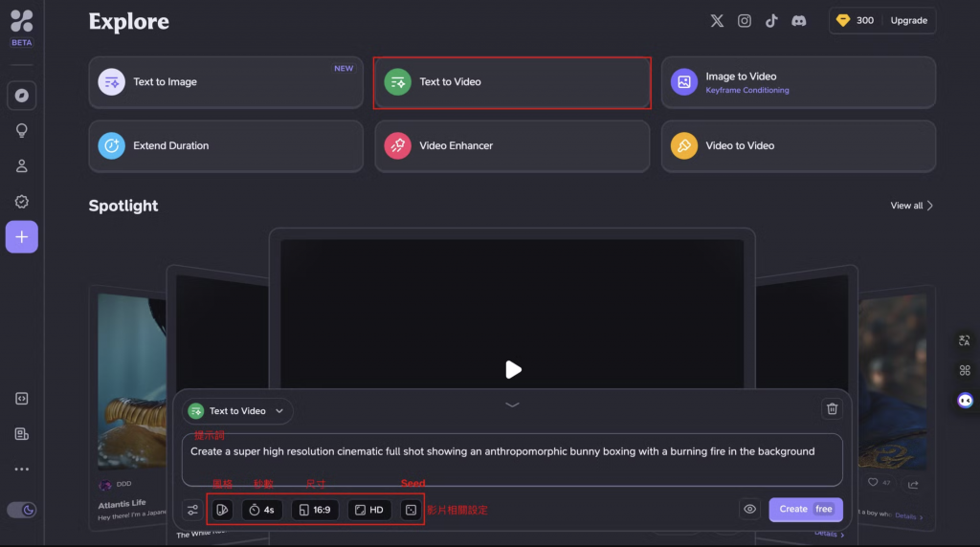The width and height of the screenshot is (980, 547).
Task: Click the 300 credits diamond indicator
Action: pos(855,21)
